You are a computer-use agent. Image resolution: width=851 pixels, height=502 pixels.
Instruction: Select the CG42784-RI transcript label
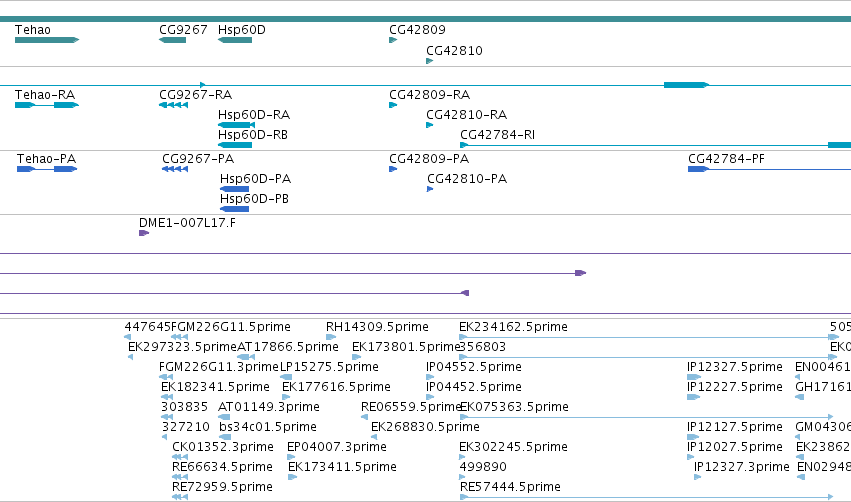(x=497, y=135)
